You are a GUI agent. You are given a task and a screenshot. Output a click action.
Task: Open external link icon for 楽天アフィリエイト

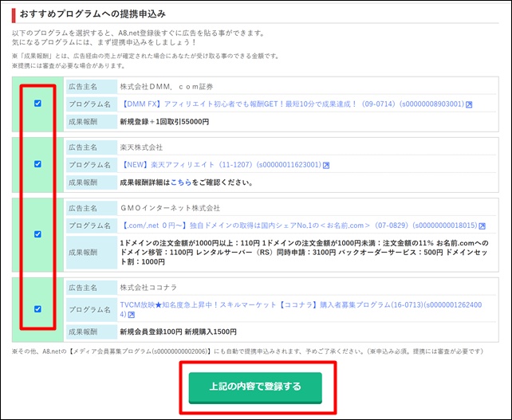pyautogui.click(x=326, y=165)
